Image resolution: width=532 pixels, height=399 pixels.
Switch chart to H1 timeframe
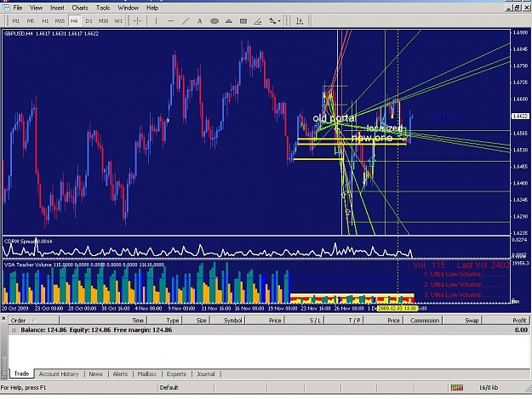point(45,21)
